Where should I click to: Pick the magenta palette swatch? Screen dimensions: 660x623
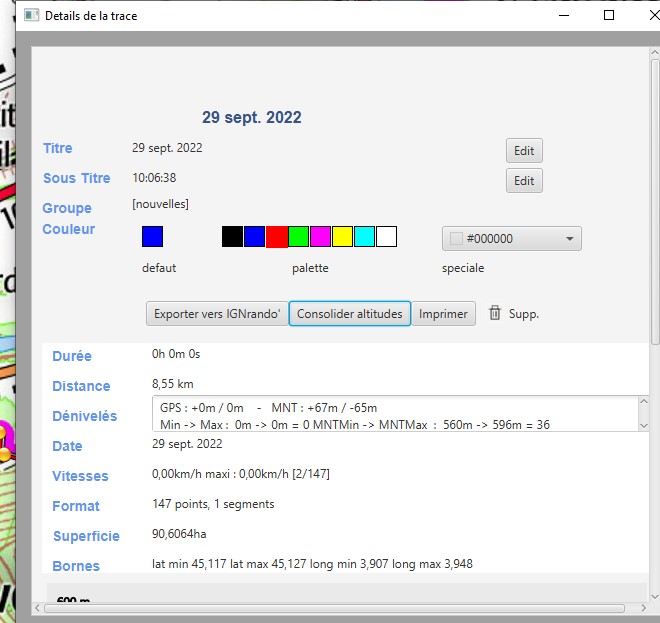pos(320,237)
